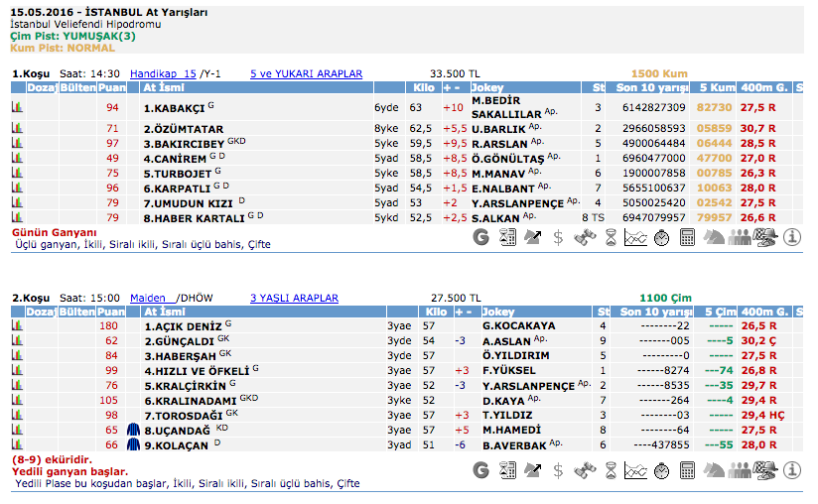818x504 pixels.
Task: Click the jockey silk icon next to 8.UÇANDAĞ
Action: [x=135, y=431]
